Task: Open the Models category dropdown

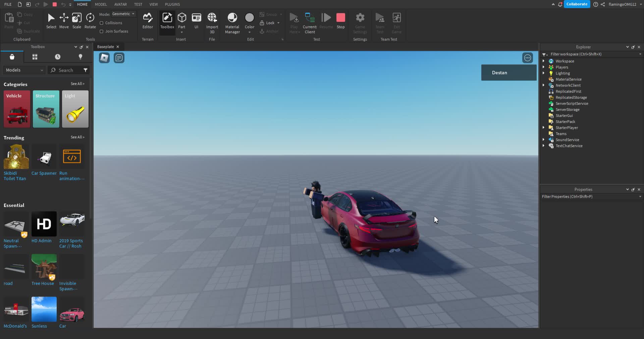Action: (x=23, y=70)
